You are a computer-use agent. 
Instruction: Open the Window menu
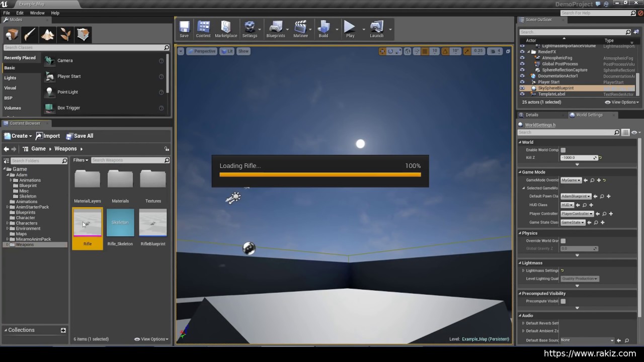click(x=37, y=13)
